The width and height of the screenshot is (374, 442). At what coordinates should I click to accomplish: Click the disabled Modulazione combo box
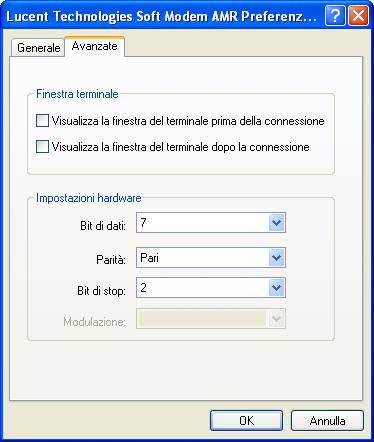pos(211,319)
